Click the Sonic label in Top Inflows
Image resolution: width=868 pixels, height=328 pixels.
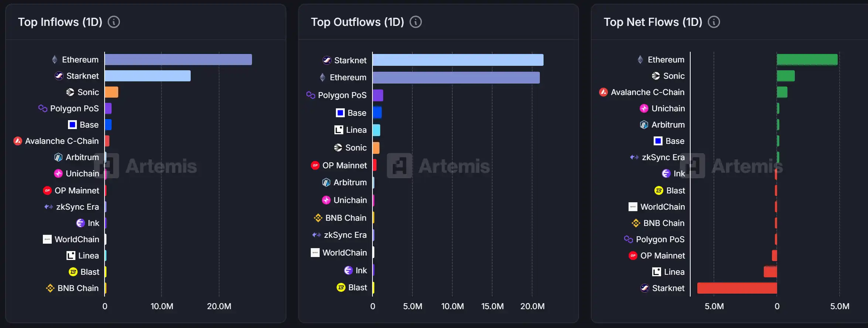88,92
